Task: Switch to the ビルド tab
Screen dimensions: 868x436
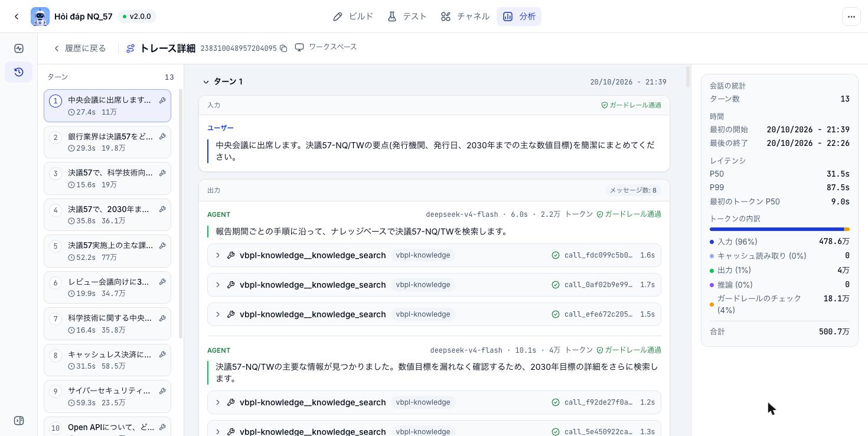Action: (x=353, y=17)
